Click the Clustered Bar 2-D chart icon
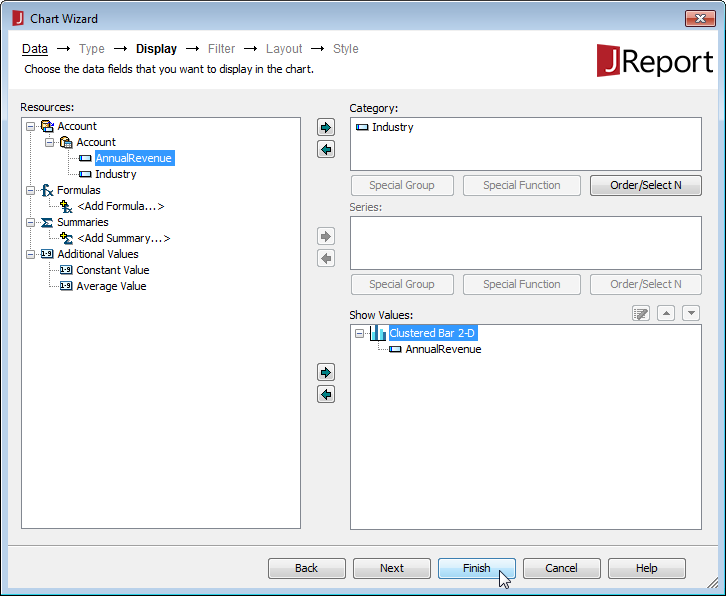The image size is (726, 596). click(x=378, y=334)
